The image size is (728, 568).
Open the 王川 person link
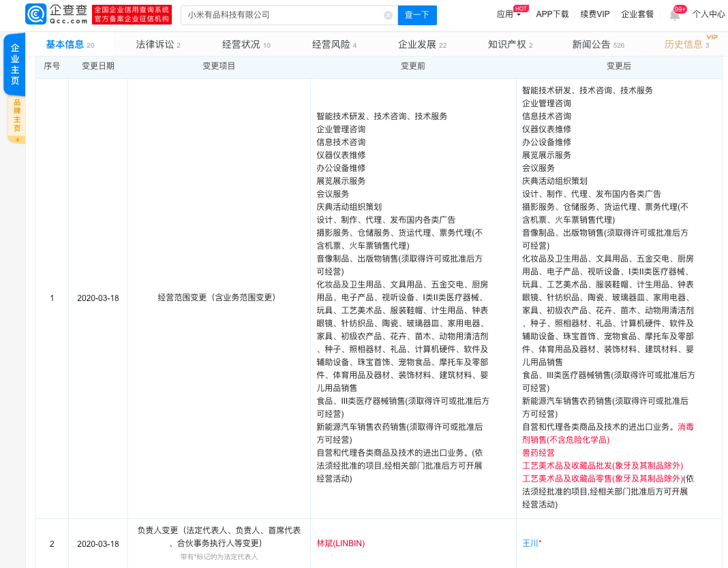coord(530,543)
